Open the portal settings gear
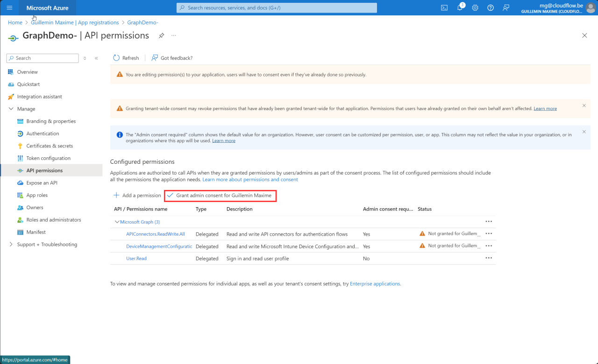Screen dimensions: 598x364 [x=475, y=8]
